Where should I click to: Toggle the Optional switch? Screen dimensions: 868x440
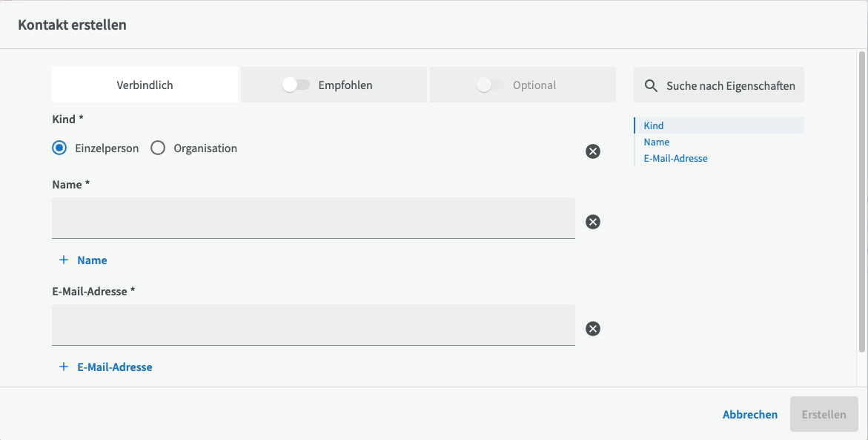[490, 85]
